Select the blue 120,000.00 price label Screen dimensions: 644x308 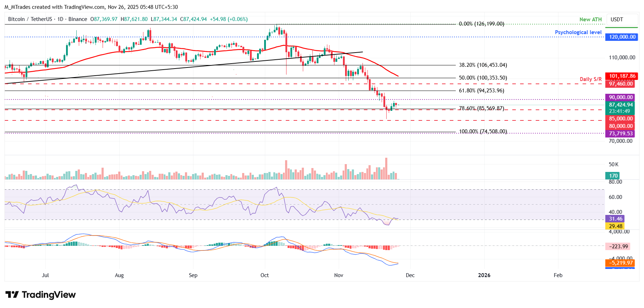621,37
